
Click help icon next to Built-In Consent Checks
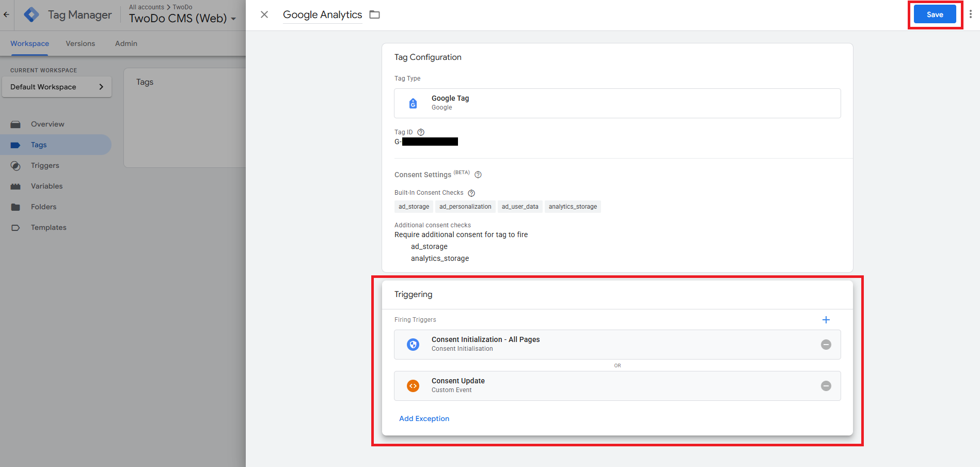point(471,193)
